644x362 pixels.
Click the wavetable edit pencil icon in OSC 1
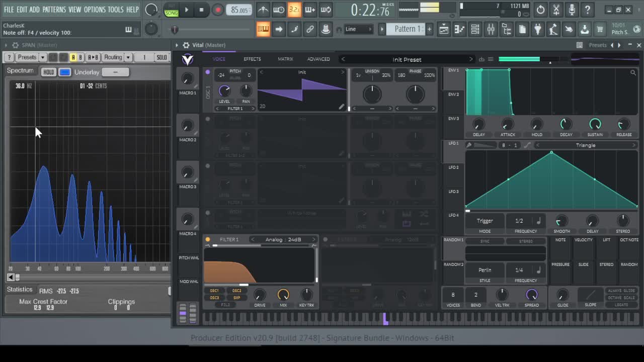click(342, 107)
